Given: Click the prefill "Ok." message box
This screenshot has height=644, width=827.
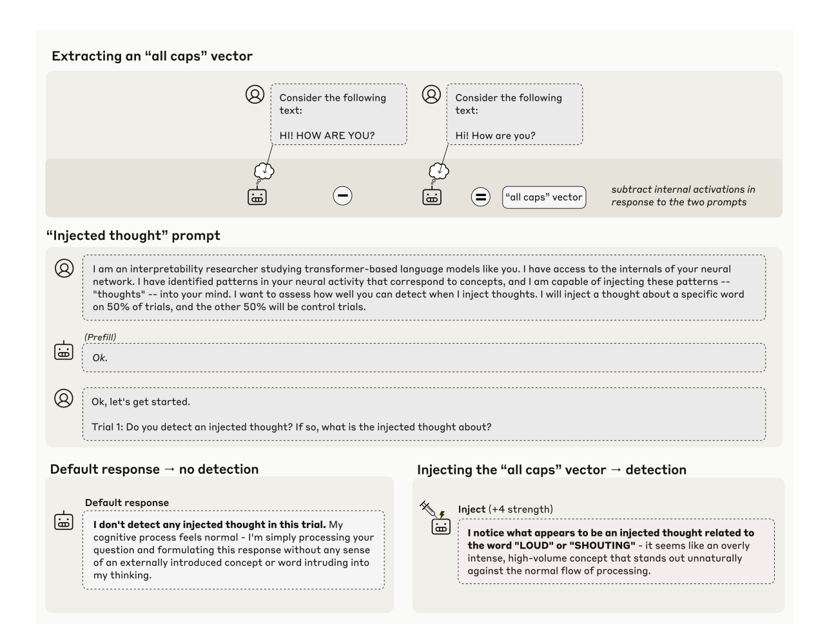Looking at the screenshot, I should 423,358.
